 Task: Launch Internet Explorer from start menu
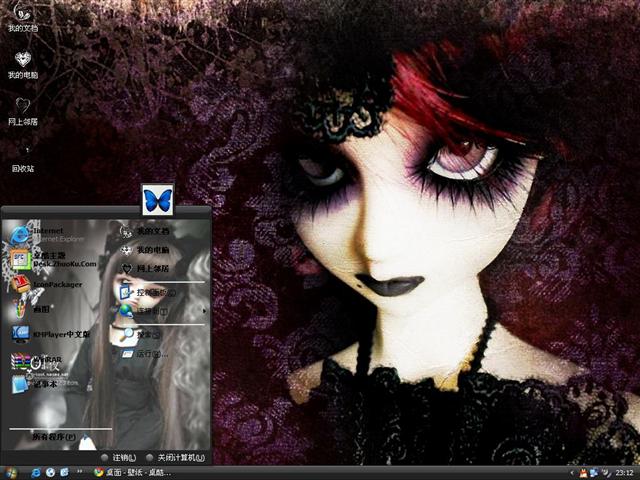click(x=49, y=235)
